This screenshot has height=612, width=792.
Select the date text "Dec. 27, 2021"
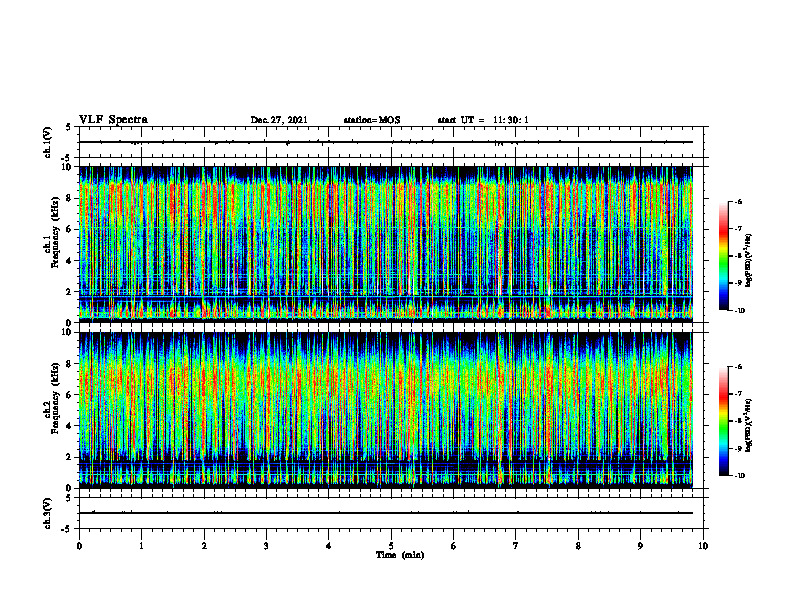coord(279,120)
